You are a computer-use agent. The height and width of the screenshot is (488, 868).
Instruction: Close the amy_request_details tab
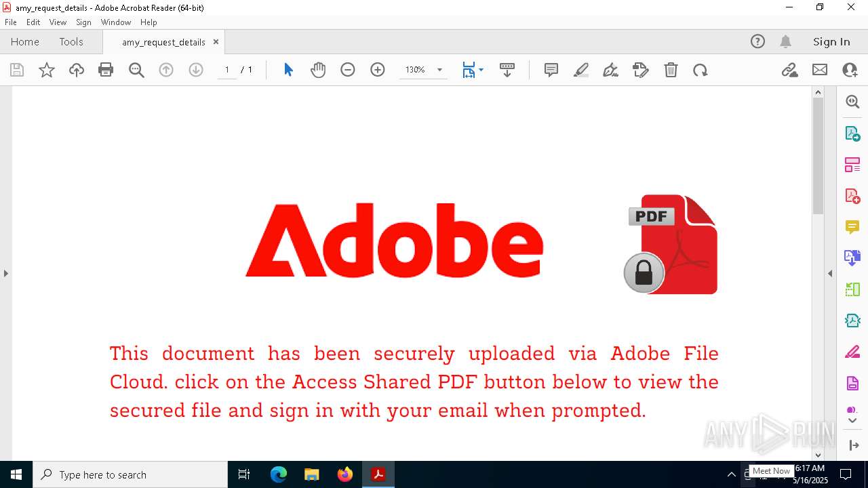(x=216, y=41)
